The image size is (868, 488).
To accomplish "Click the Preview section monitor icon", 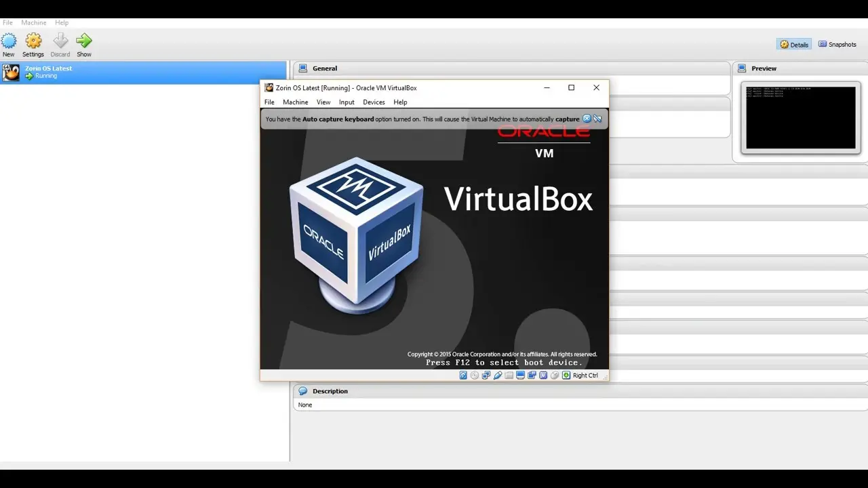I will [742, 68].
